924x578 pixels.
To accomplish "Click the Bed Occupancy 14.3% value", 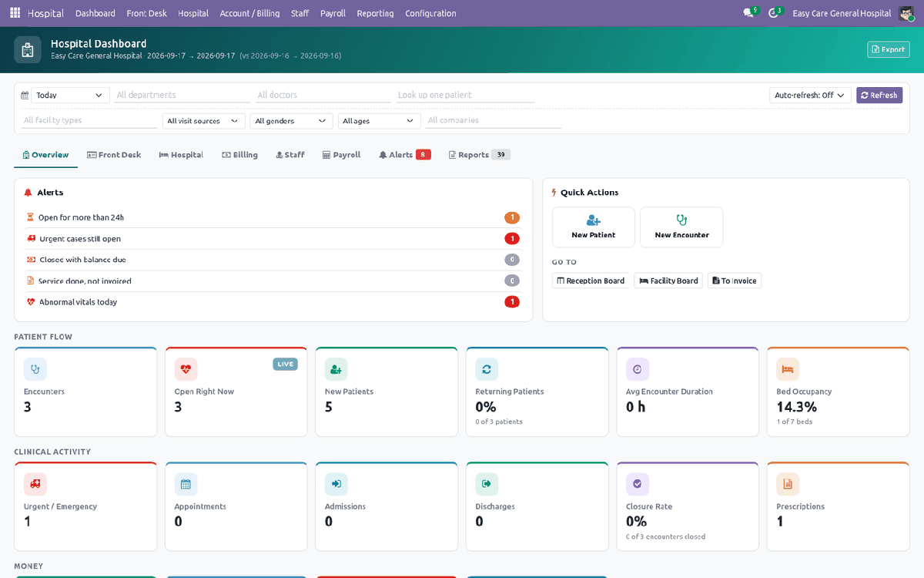I will 796,407.
